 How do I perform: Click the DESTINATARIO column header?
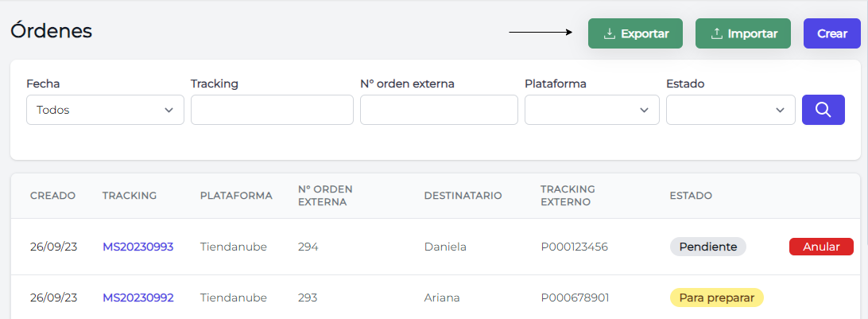point(463,196)
